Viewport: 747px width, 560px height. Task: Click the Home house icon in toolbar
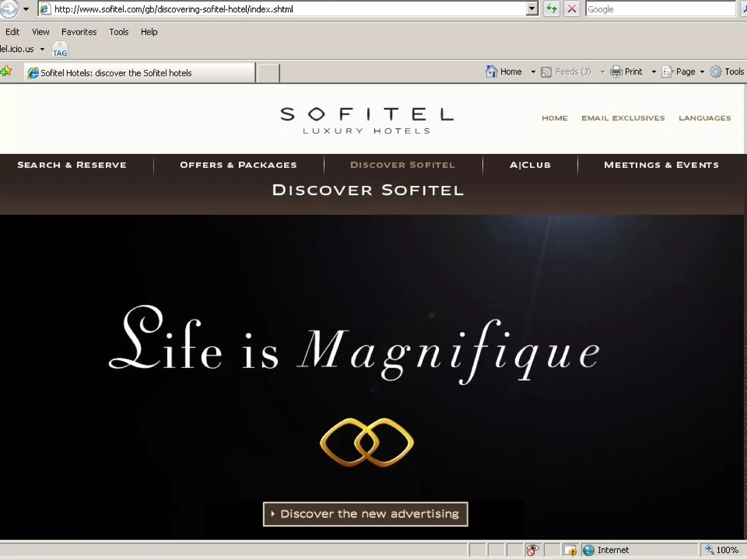click(491, 71)
